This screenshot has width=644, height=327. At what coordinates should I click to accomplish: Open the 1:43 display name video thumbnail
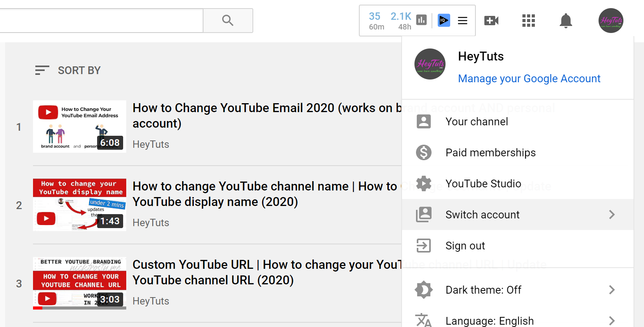pos(80,205)
